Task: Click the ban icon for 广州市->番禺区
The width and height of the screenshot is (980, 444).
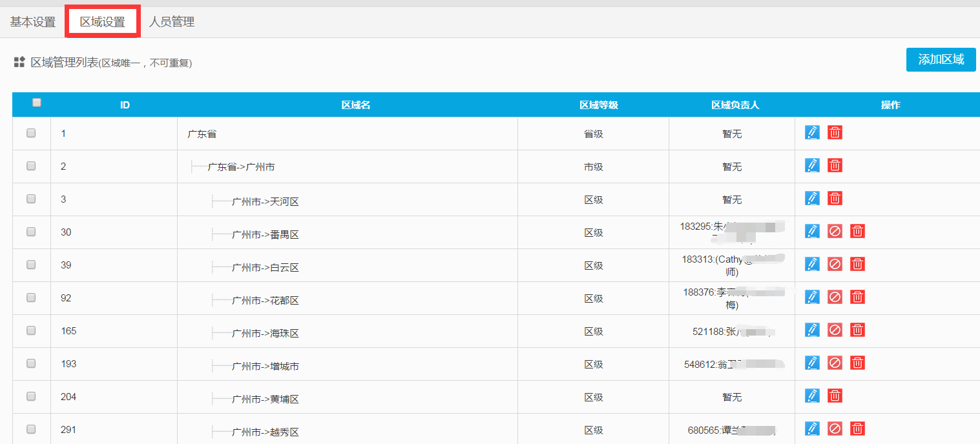Action: click(835, 231)
